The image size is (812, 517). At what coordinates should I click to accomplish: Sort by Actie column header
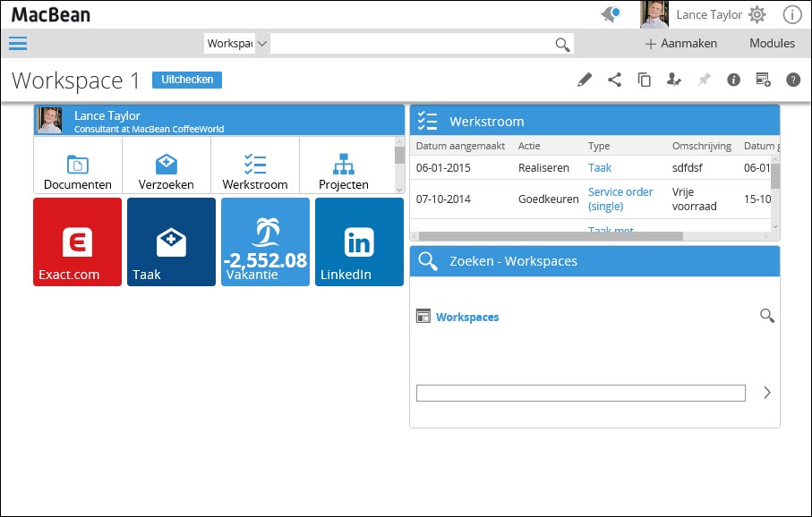pyautogui.click(x=529, y=146)
